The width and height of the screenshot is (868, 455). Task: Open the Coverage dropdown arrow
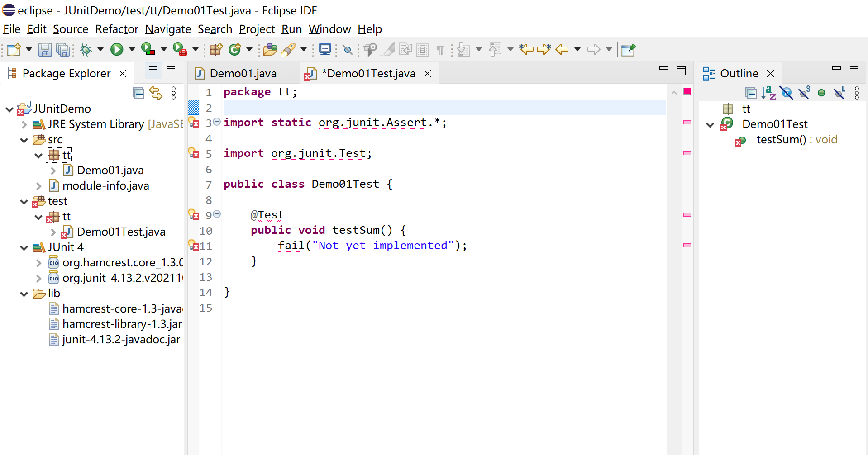coord(164,49)
